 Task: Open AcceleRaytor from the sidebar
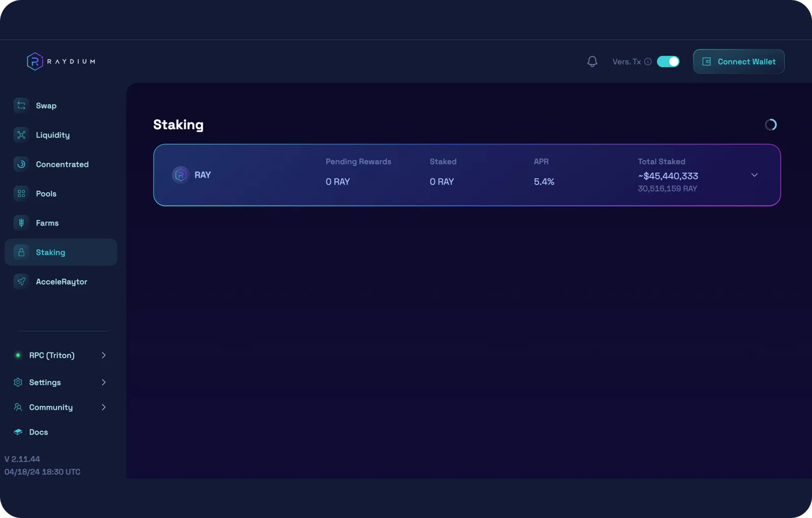[x=61, y=281]
